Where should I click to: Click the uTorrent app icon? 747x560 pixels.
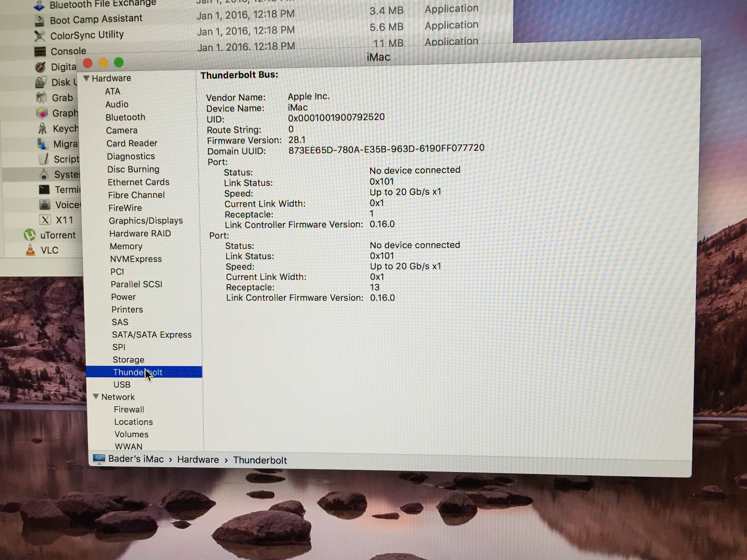click(x=30, y=235)
